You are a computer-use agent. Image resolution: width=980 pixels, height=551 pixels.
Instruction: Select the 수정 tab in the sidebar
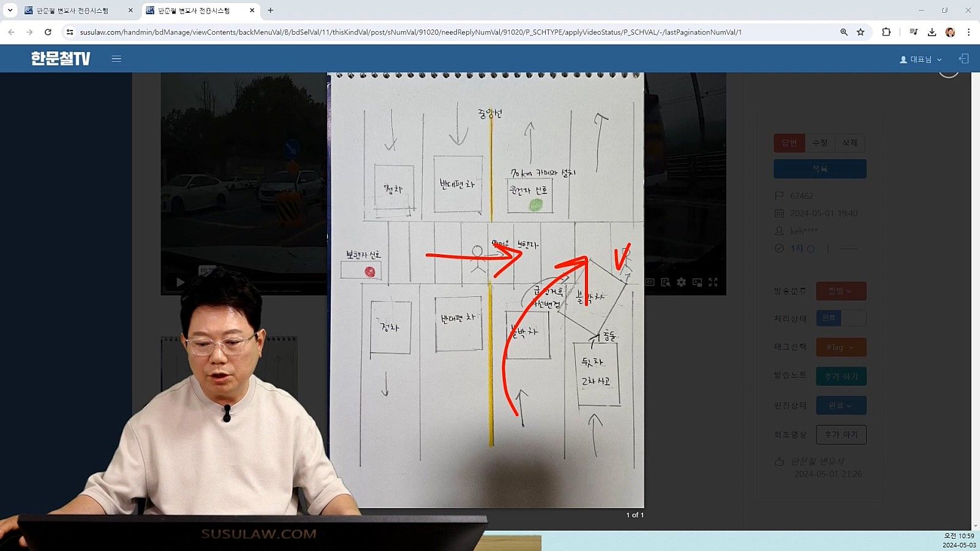point(820,142)
